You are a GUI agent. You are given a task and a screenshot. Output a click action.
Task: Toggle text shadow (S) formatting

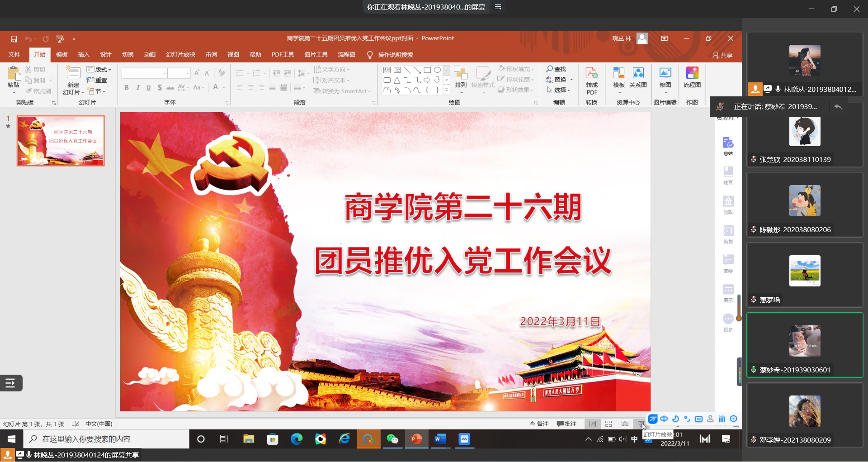coord(159,87)
